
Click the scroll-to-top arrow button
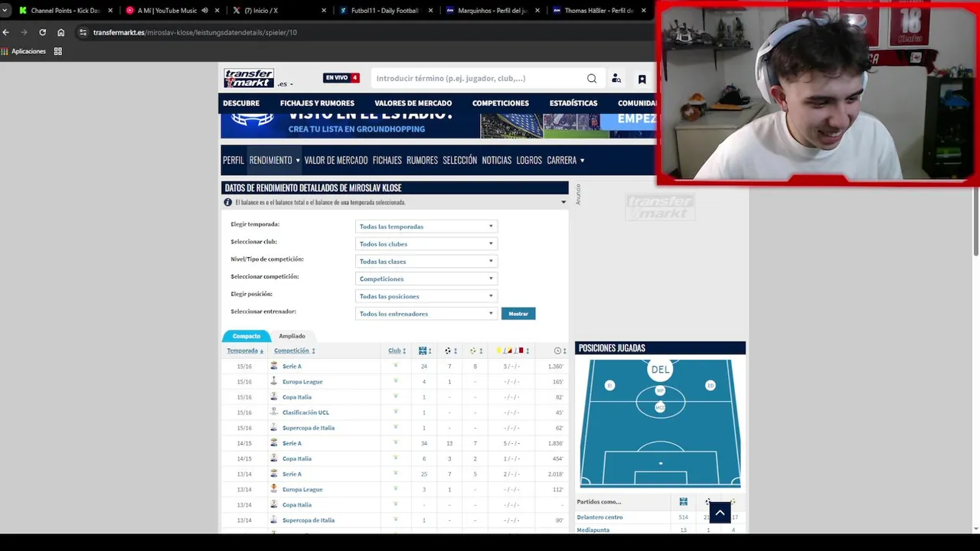click(720, 513)
